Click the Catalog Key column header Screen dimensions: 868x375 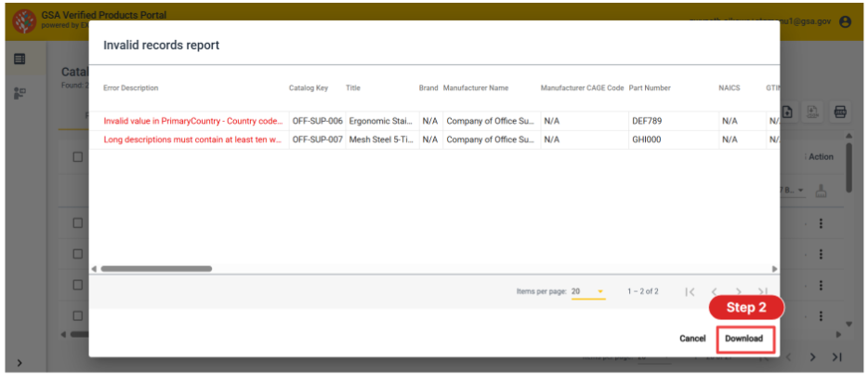point(309,88)
